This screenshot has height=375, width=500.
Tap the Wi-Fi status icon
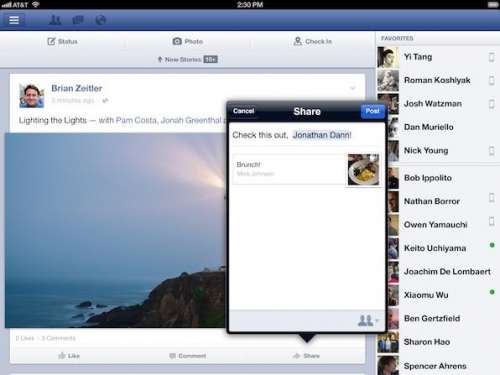pyautogui.click(x=35, y=4)
